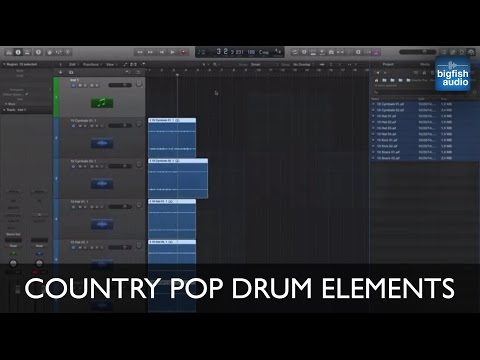480x360 pixels.
Task: Open the Mixer from the toolbar
Action: pos(59,52)
